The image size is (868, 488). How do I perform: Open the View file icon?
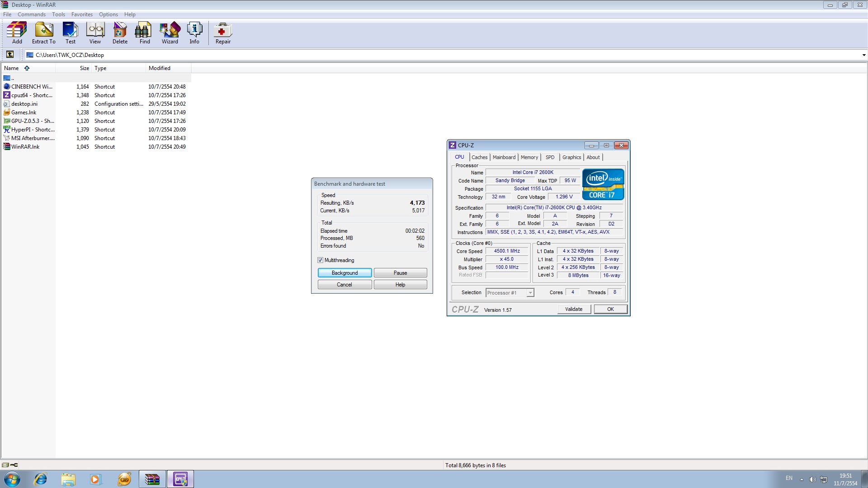[95, 33]
